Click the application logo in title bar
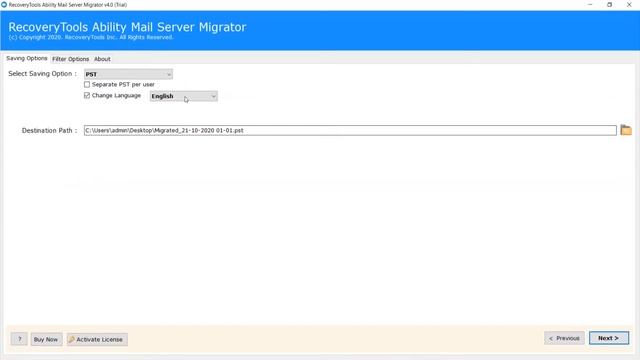 tap(4, 5)
